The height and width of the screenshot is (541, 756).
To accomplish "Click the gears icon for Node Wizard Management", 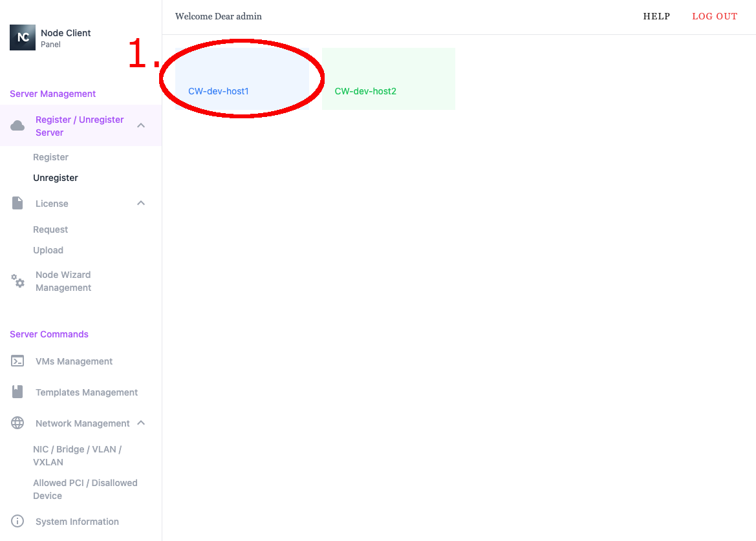I will (x=18, y=281).
